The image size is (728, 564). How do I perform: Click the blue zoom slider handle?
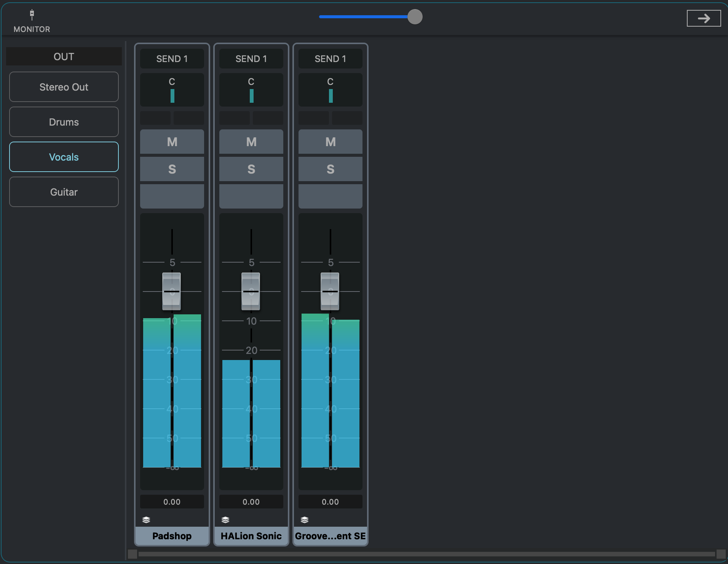coord(415,17)
